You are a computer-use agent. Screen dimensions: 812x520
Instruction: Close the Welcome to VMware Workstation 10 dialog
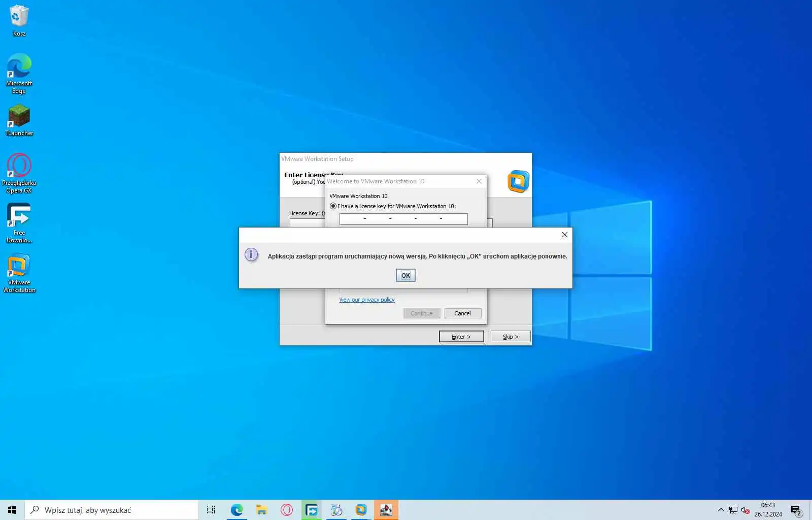[479, 181]
